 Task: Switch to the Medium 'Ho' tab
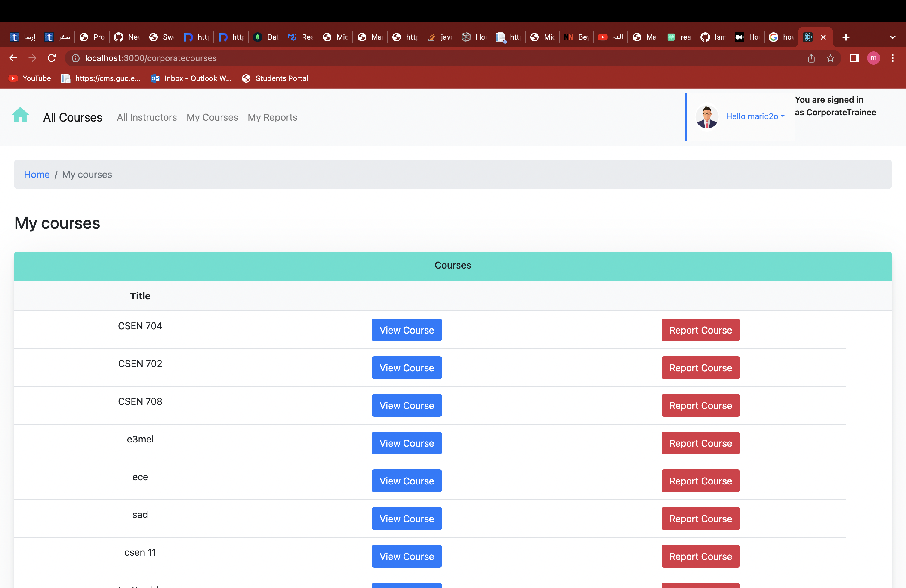point(747,37)
